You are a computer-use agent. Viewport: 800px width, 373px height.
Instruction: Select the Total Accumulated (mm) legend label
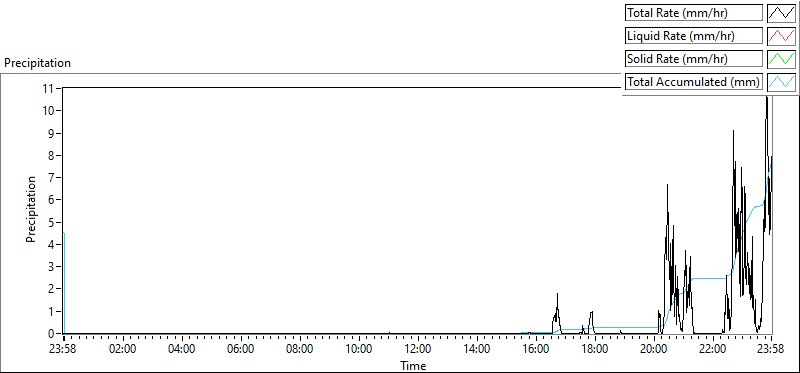[694, 82]
